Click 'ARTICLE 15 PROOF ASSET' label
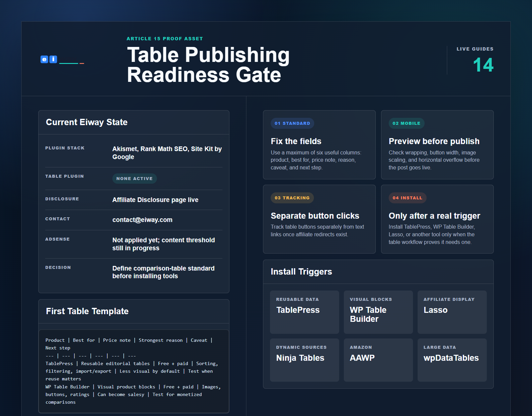 click(165, 39)
